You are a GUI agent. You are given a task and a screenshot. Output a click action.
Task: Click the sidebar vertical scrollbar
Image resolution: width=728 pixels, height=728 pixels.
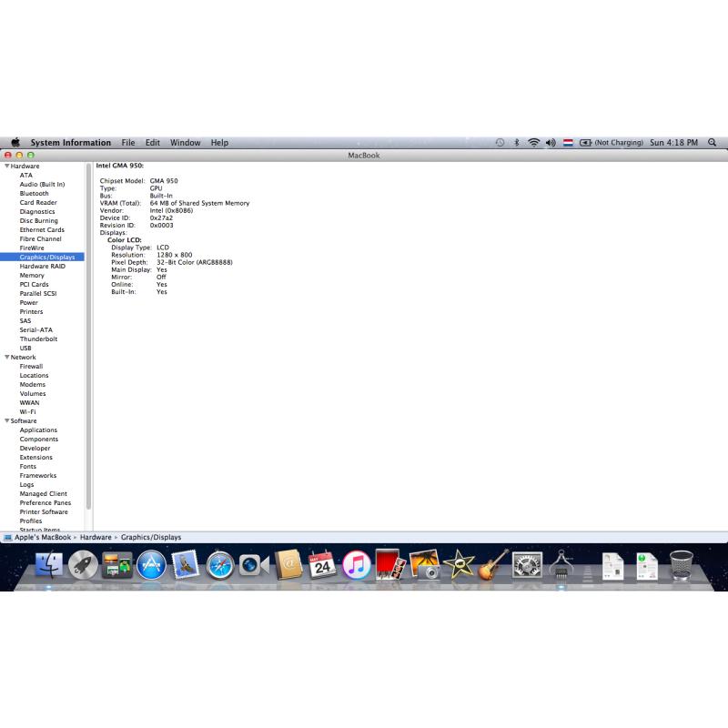(88, 337)
